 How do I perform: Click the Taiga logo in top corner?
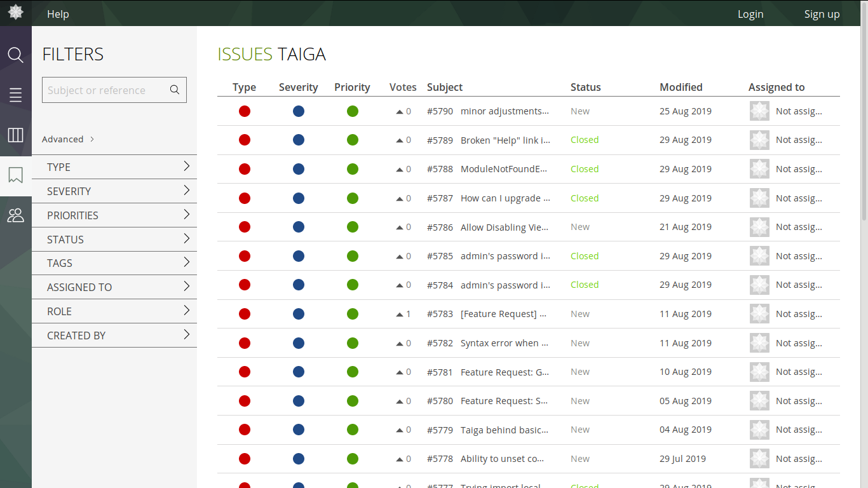point(15,13)
